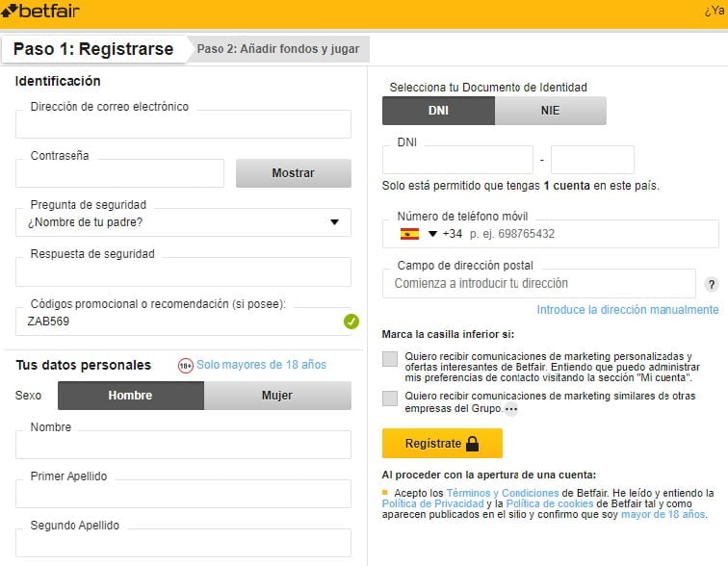Open the 'mayor de 18 años' link
Image resolution: width=728 pixels, height=566 pixels.
(x=663, y=514)
